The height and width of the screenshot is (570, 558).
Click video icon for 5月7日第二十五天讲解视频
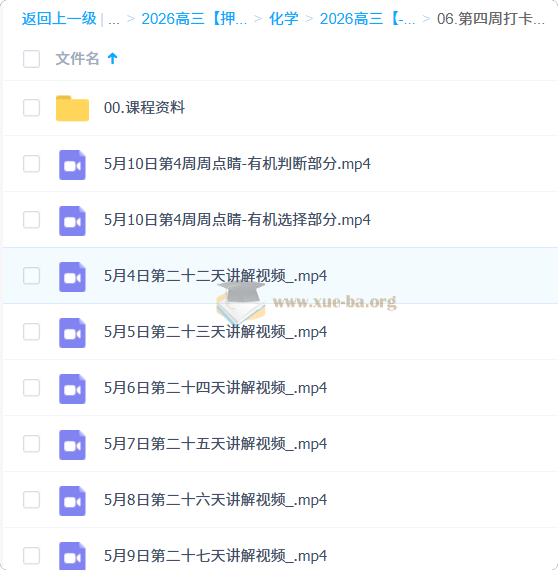[72, 445]
